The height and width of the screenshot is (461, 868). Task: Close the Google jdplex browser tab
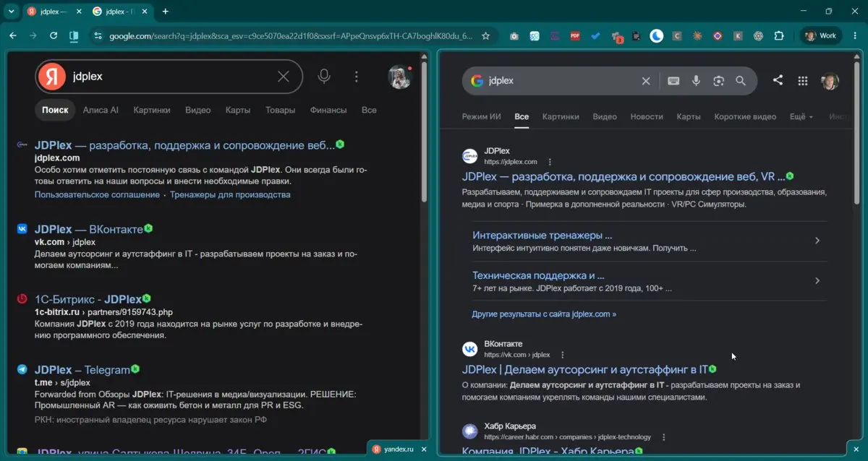tap(144, 12)
